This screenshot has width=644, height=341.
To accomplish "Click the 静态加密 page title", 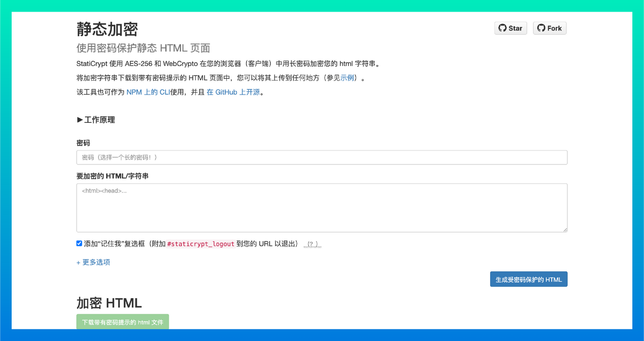I will tap(107, 29).
